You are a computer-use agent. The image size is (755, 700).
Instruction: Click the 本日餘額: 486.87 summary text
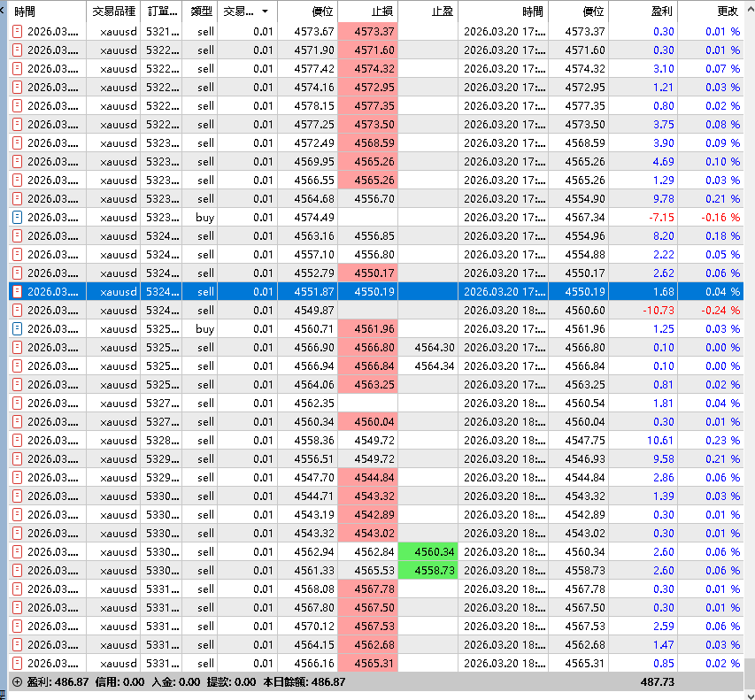coord(304,682)
